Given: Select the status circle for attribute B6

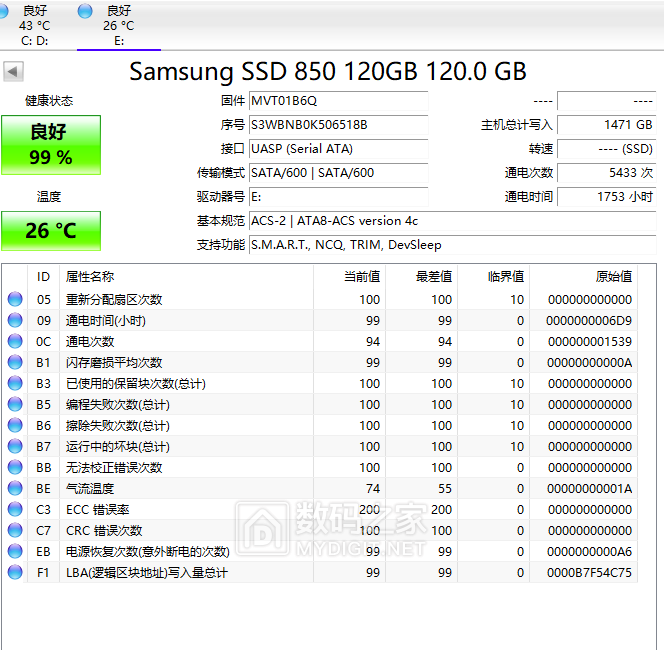Looking at the screenshot, I should click(x=15, y=425).
